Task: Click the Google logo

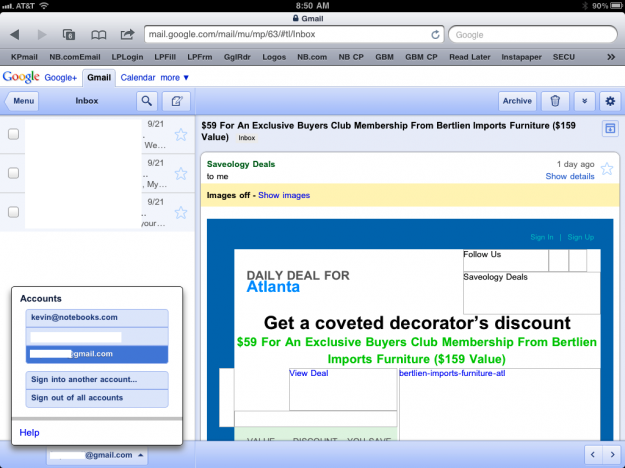Action: (21, 77)
